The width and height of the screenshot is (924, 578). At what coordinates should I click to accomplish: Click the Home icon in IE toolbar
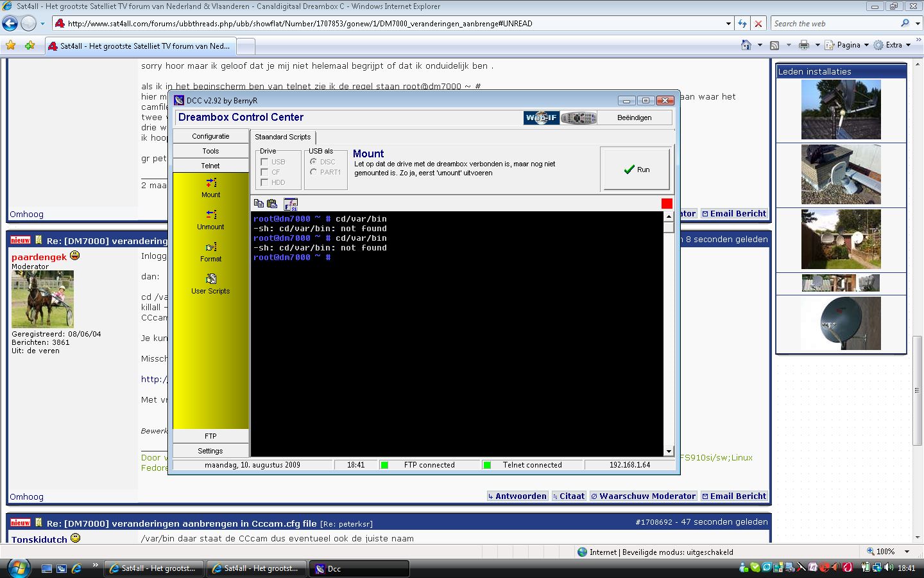point(746,45)
